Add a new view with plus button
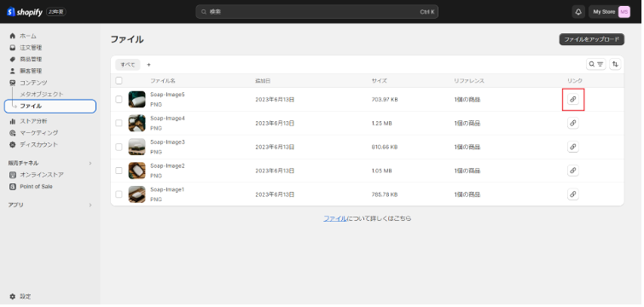This screenshot has width=644, height=307. (x=148, y=65)
